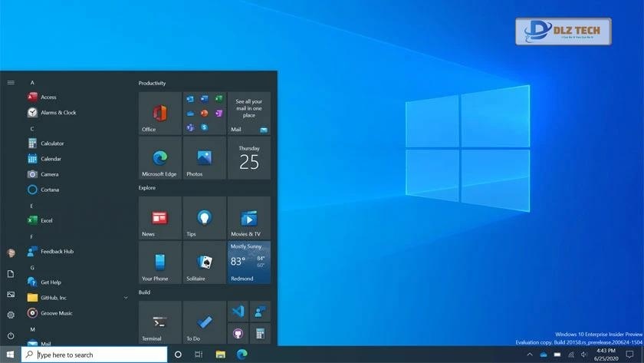Launch Microsoft Edge from the Start tiles
Screen dimensions: 644x363
[159, 158]
